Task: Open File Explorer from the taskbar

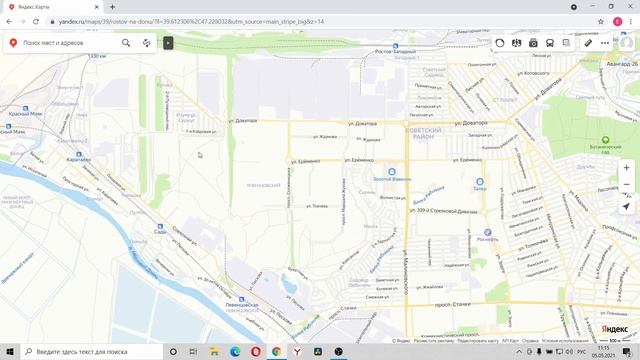Action: coord(214,351)
